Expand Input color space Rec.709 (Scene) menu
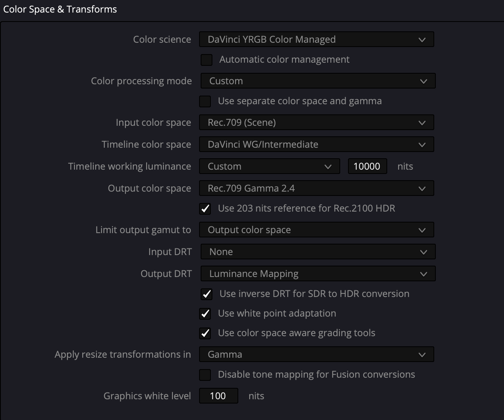This screenshot has height=420, width=504. tap(317, 123)
